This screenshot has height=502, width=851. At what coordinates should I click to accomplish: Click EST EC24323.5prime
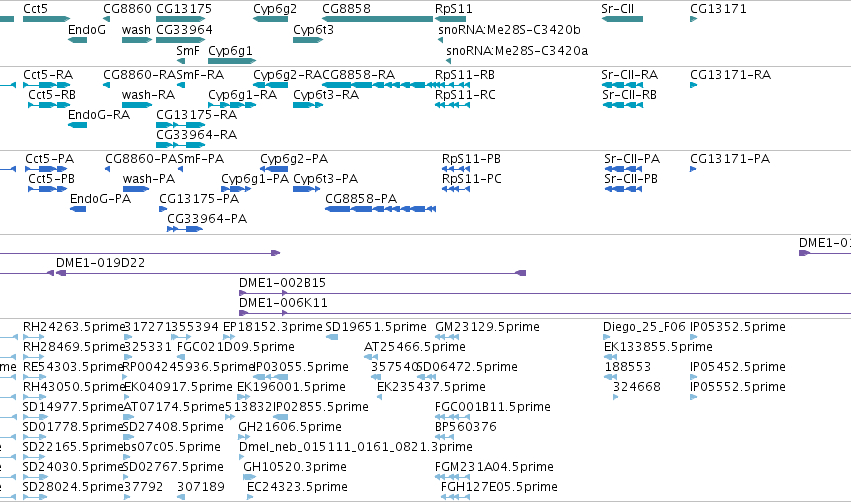click(x=252, y=498)
